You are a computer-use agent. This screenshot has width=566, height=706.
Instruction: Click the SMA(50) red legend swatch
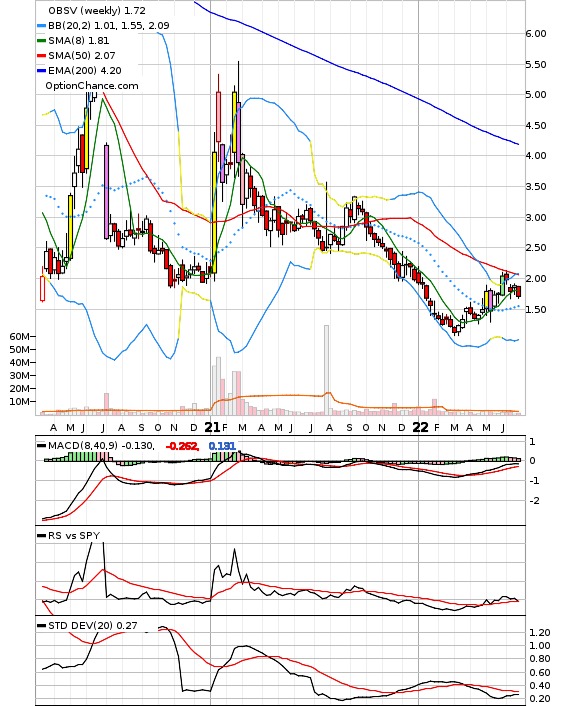pos(41,56)
